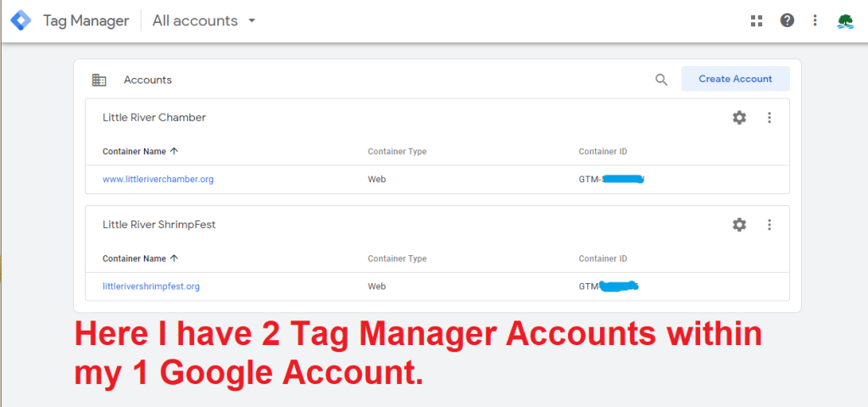Open Little River Chamber settings gear
The height and width of the screenshot is (407, 868).
click(739, 117)
